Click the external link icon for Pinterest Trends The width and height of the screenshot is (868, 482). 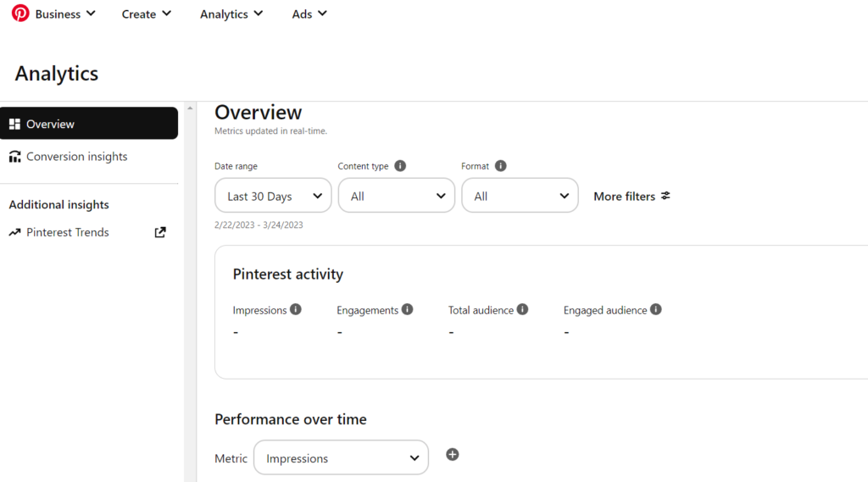point(160,232)
